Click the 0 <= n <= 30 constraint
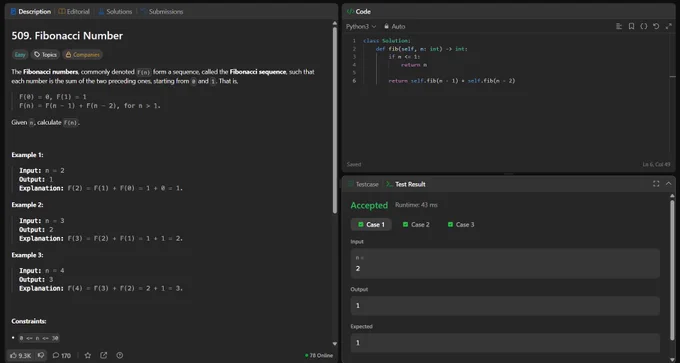Screen dimensions: 680x363 tap(39, 338)
